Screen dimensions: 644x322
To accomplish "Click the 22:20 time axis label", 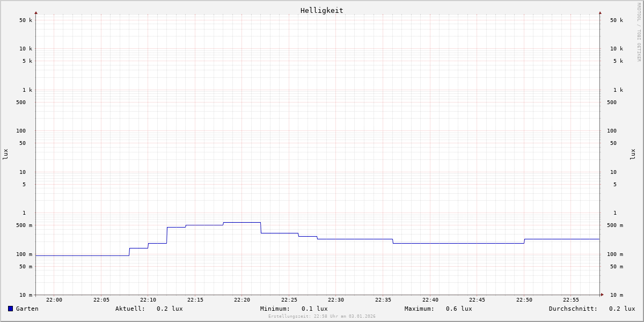I will click(x=242, y=300).
